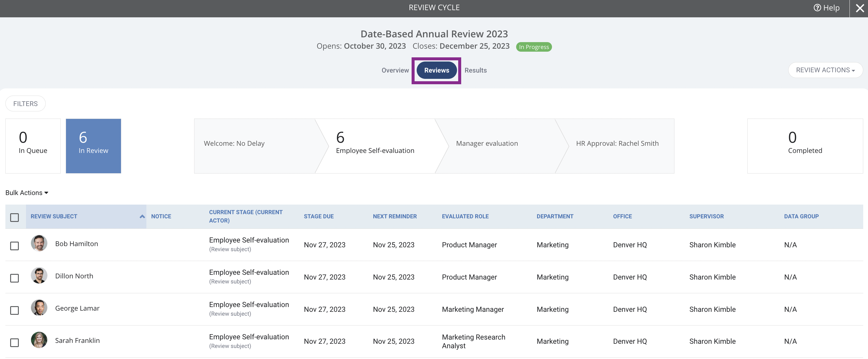Tick George Lamar's row checkbox
This screenshot has width=868, height=359.
[15, 311]
